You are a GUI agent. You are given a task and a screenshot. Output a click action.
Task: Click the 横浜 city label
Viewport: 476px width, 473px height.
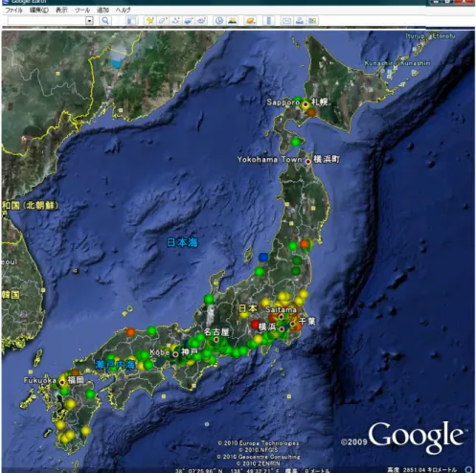tap(267, 327)
